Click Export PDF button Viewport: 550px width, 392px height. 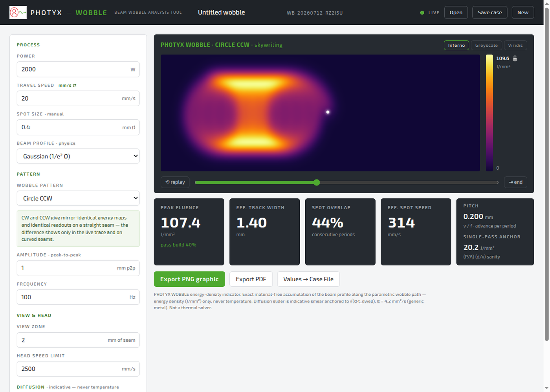coord(251,279)
